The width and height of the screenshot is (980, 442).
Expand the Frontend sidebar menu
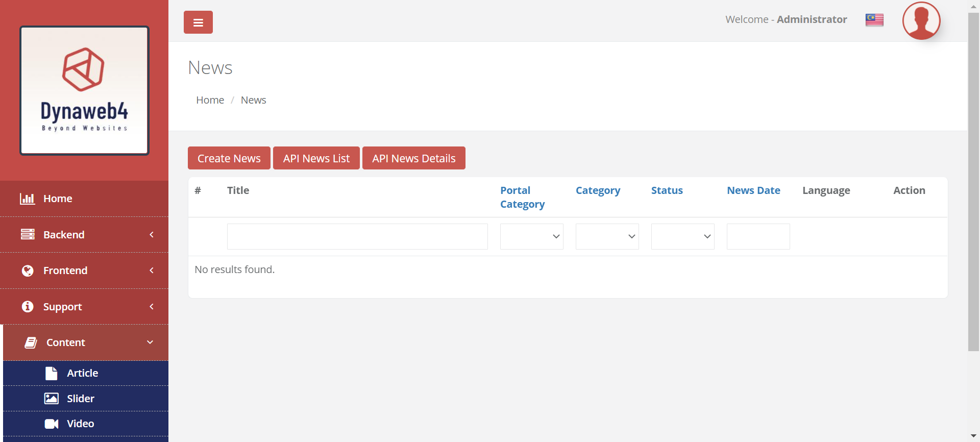(x=84, y=271)
